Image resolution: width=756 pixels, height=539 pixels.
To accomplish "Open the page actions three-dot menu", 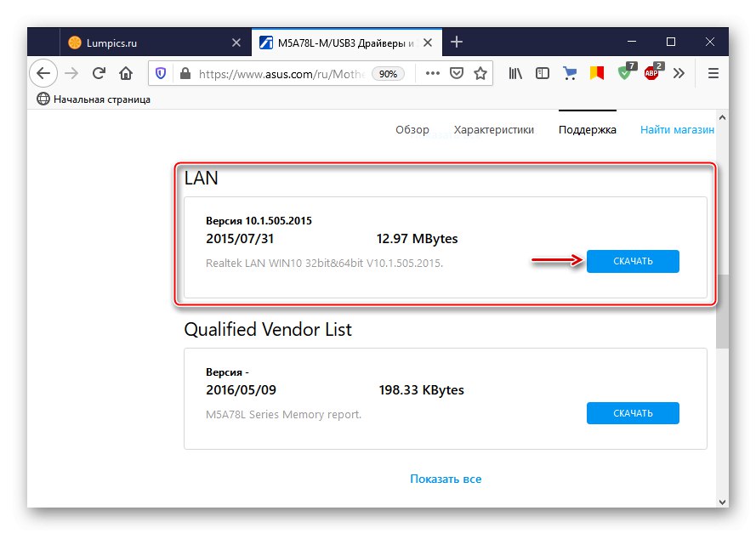I will pos(433,73).
